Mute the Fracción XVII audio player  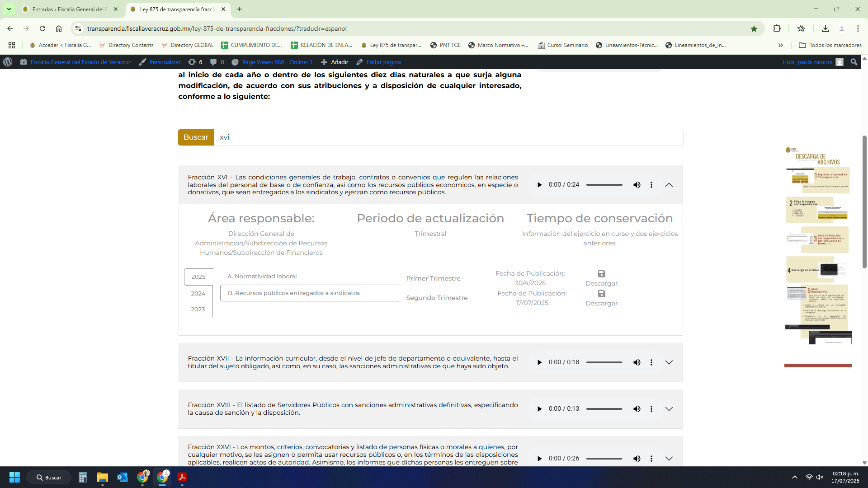pyautogui.click(x=637, y=362)
